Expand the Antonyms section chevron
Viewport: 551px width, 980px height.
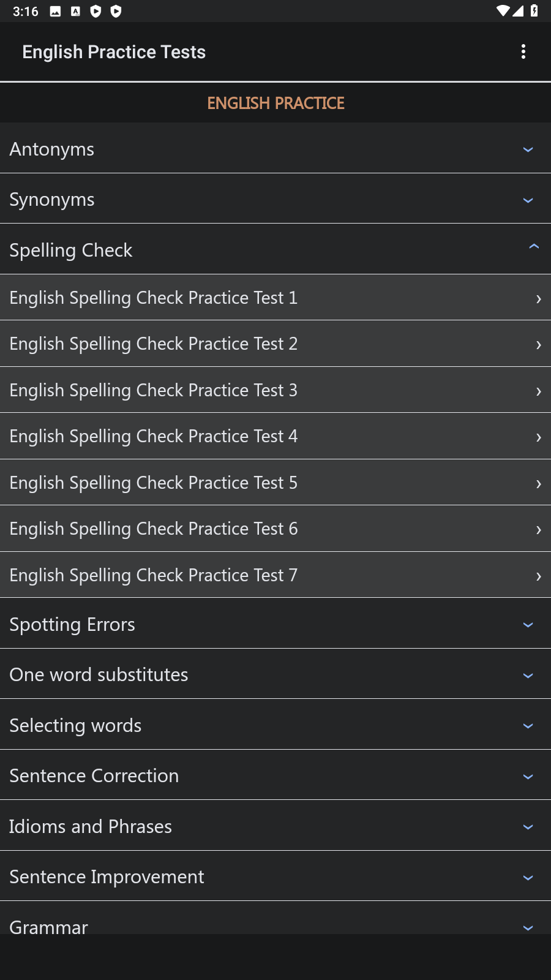pyautogui.click(x=528, y=149)
